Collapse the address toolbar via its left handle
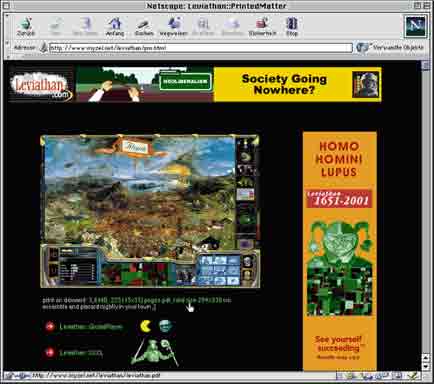The width and height of the screenshot is (434, 384). (7, 47)
